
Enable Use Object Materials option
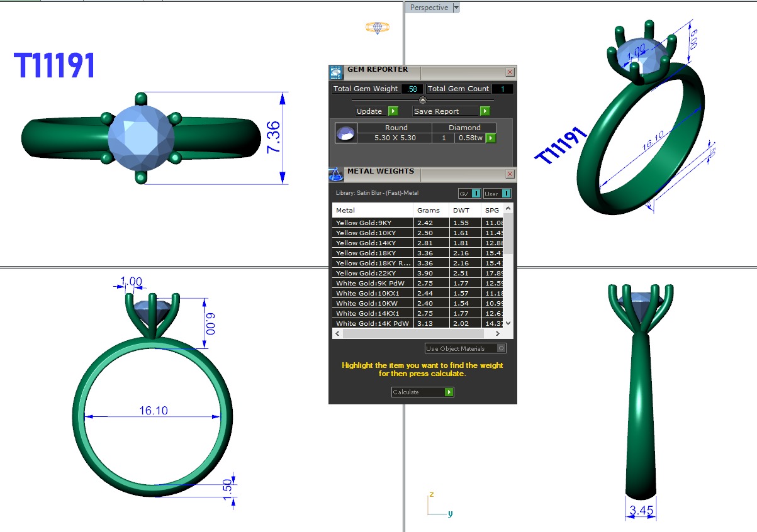click(x=501, y=348)
